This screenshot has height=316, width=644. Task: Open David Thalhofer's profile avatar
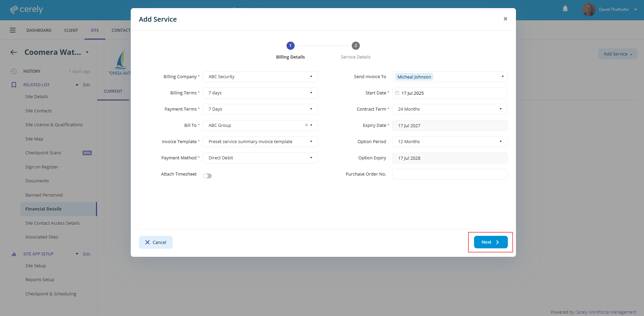click(589, 9)
